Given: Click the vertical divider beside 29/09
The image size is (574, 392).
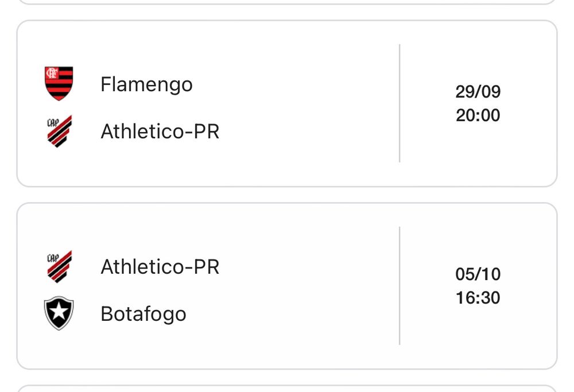Looking at the screenshot, I should tap(400, 103).
